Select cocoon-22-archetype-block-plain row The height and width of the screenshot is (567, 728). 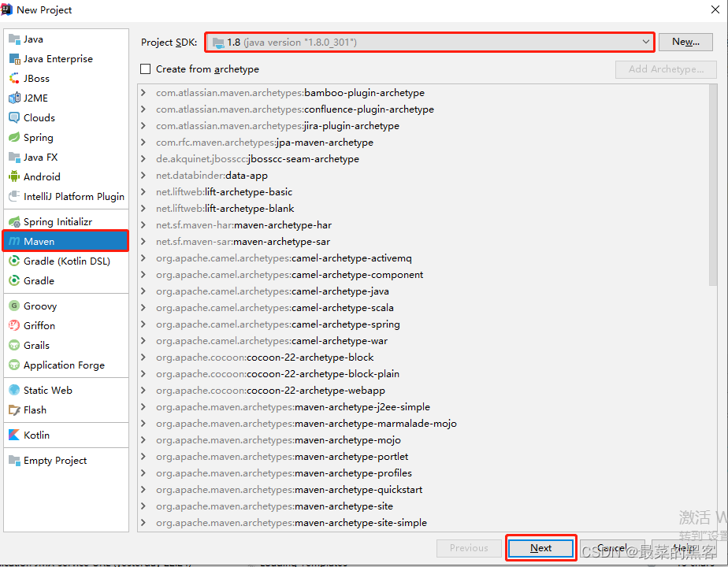tap(423, 374)
